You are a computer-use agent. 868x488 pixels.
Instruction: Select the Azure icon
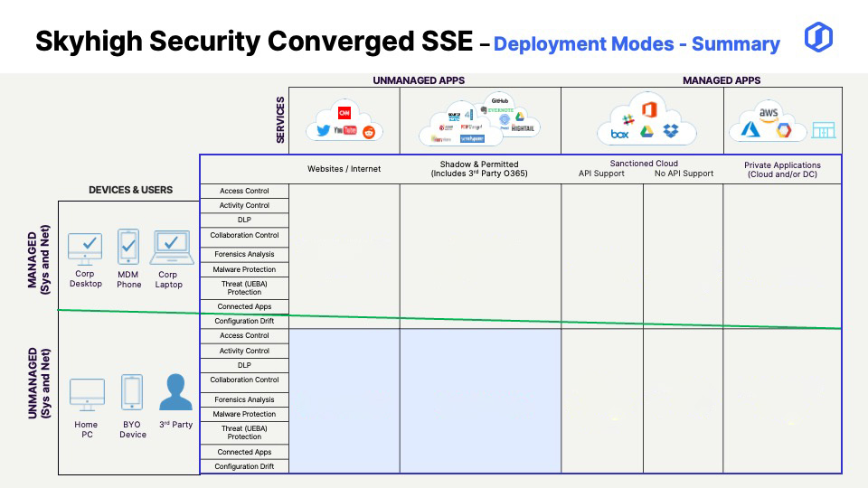pyautogui.click(x=750, y=130)
